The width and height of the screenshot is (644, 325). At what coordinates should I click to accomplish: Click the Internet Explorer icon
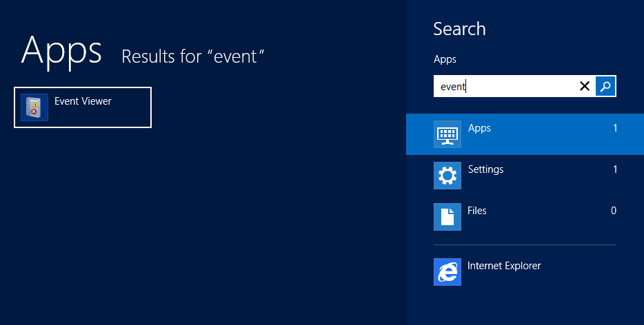coord(447,272)
